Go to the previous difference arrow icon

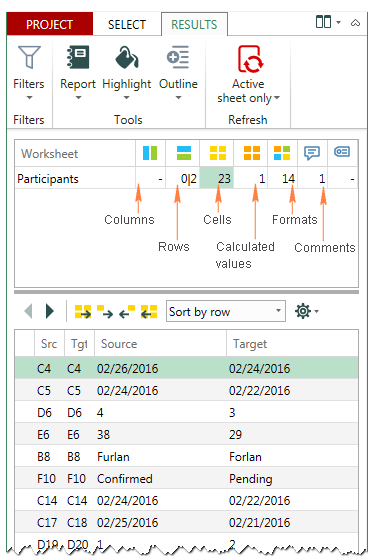[x=127, y=312]
